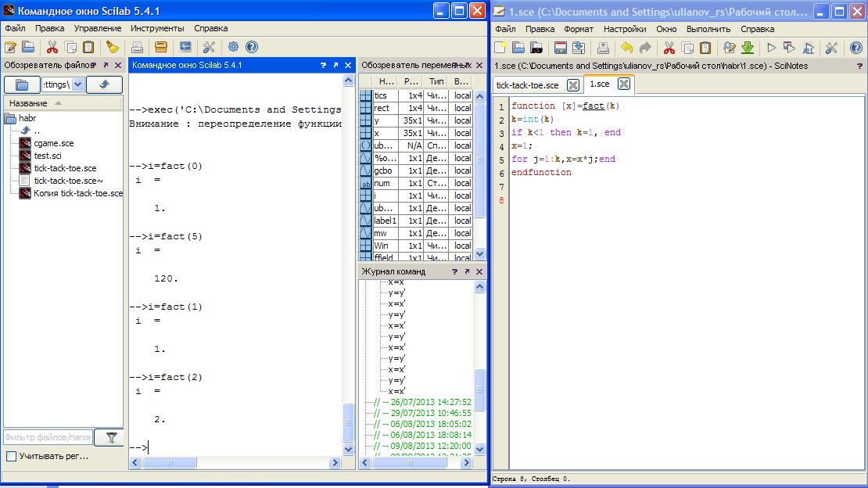Click the endfunction line in the editor
Image resolution: width=868 pixels, height=488 pixels.
click(x=541, y=172)
